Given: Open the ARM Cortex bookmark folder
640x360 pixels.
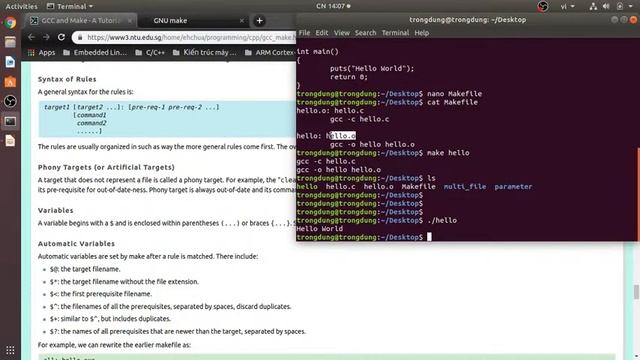Looking at the screenshot, I should point(270,52).
